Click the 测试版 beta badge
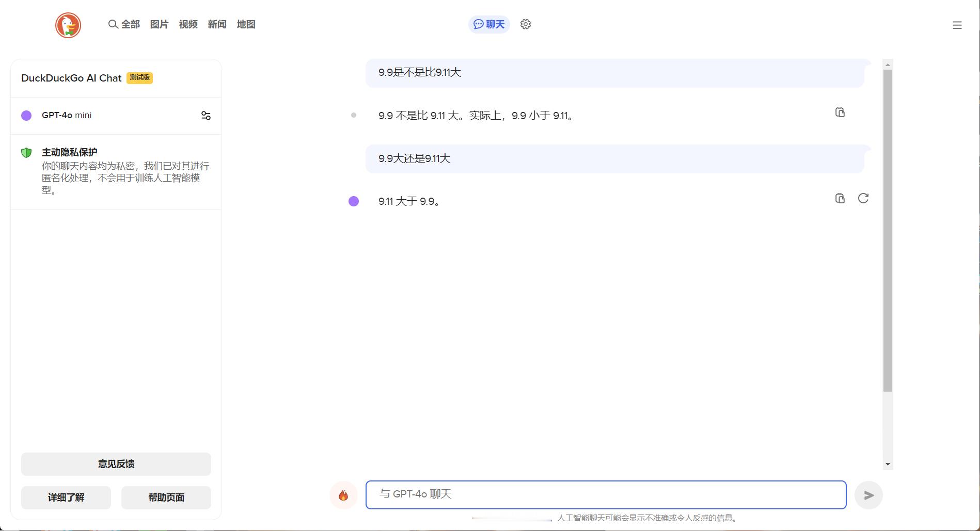Screen dimensions: 980x531 pyautogui.click(x=139, y=77)
